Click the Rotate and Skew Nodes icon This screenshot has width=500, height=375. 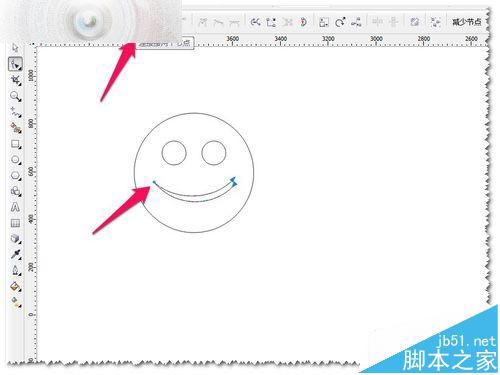tap(340, 22)
